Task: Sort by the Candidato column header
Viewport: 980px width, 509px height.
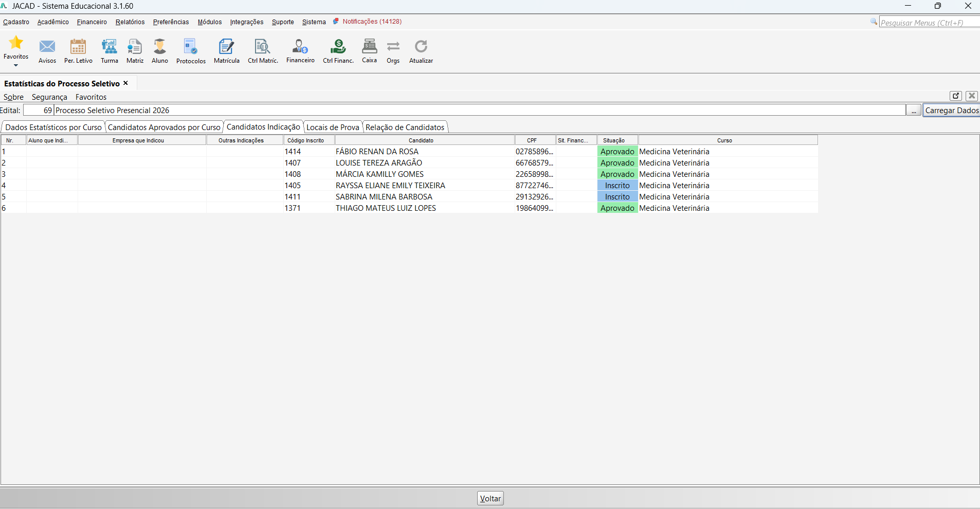Action: tap(425, 140)
